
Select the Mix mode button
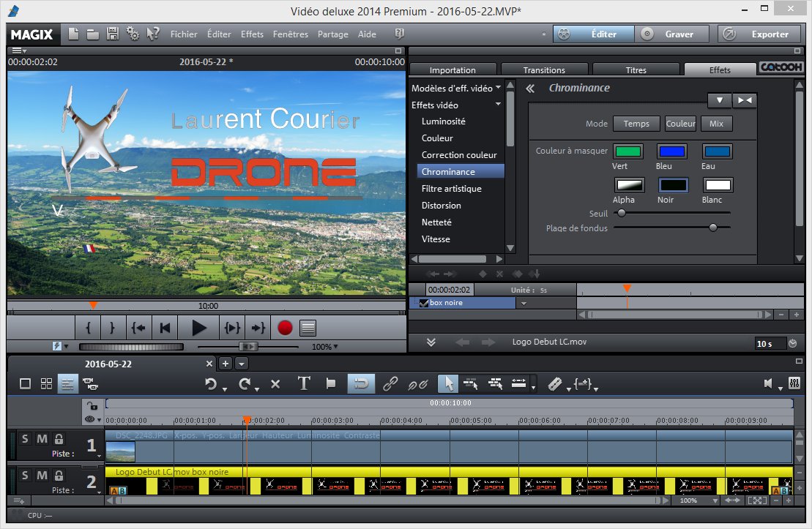(716, 124)
